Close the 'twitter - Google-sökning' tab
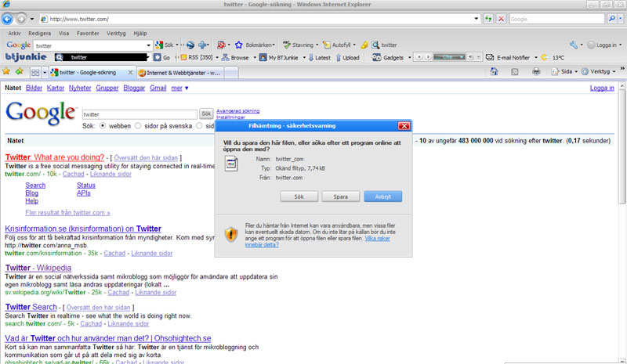 click(x=130, y=72)
